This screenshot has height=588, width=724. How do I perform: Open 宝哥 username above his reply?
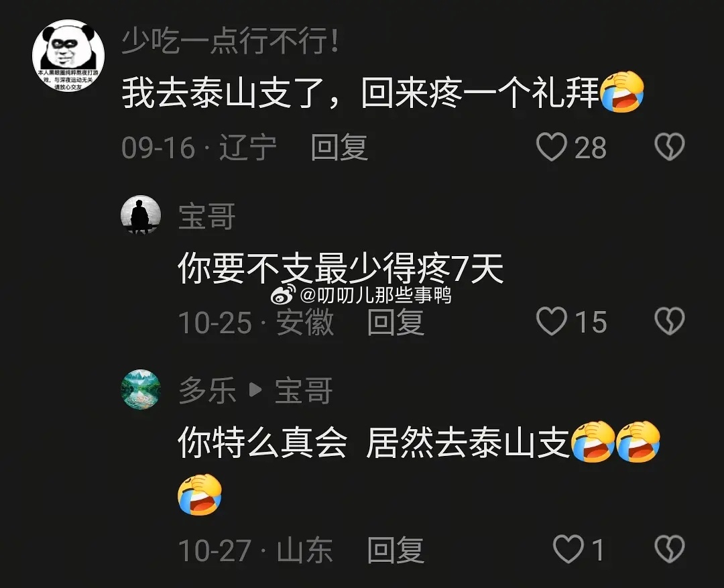pos(207,216)
